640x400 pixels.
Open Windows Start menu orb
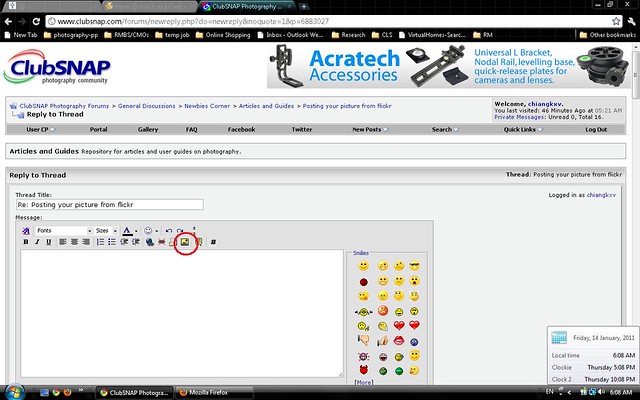15,392
